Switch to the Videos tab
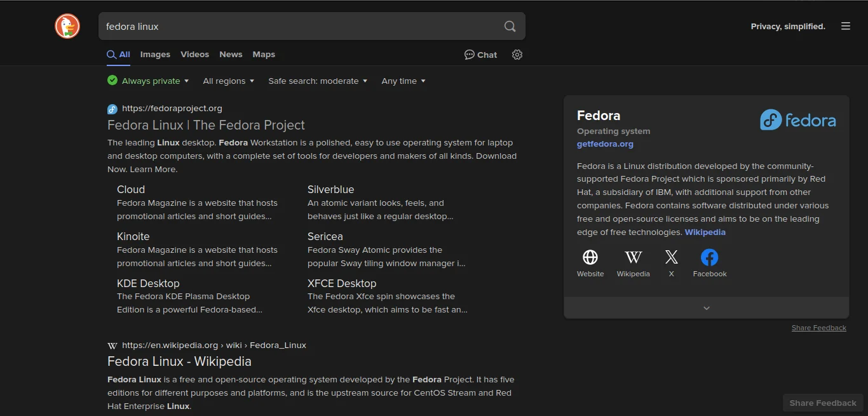Screen dimensions: 868x416 (x=194, y=55)
